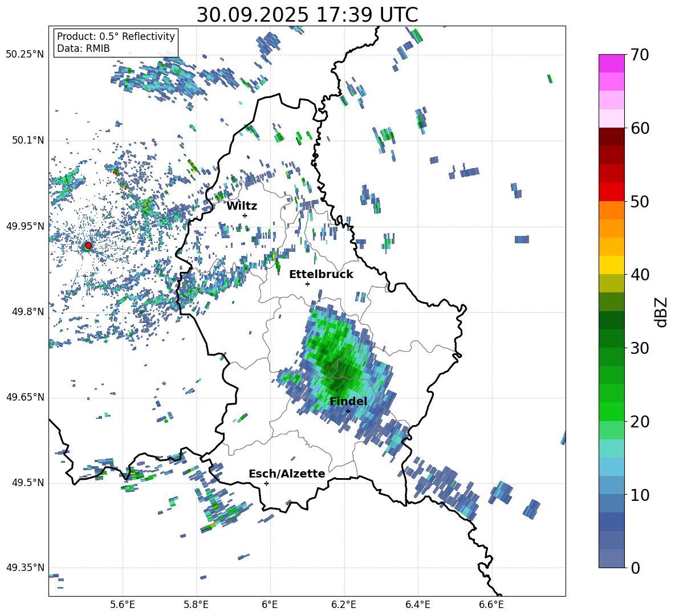Click the dBZ colorbar axis label

(662, 312)
